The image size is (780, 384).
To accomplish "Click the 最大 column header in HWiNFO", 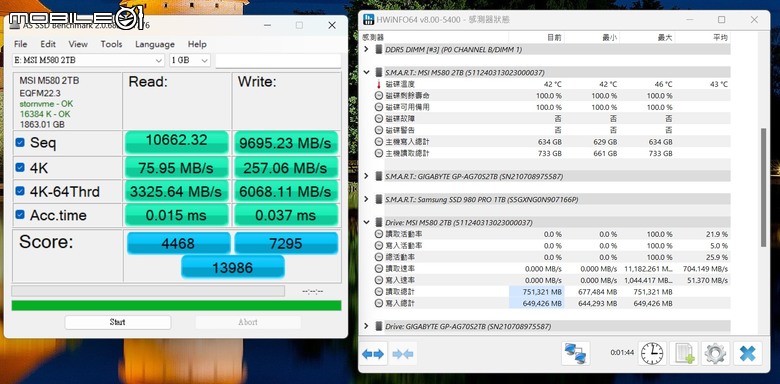I will (665, 37).
